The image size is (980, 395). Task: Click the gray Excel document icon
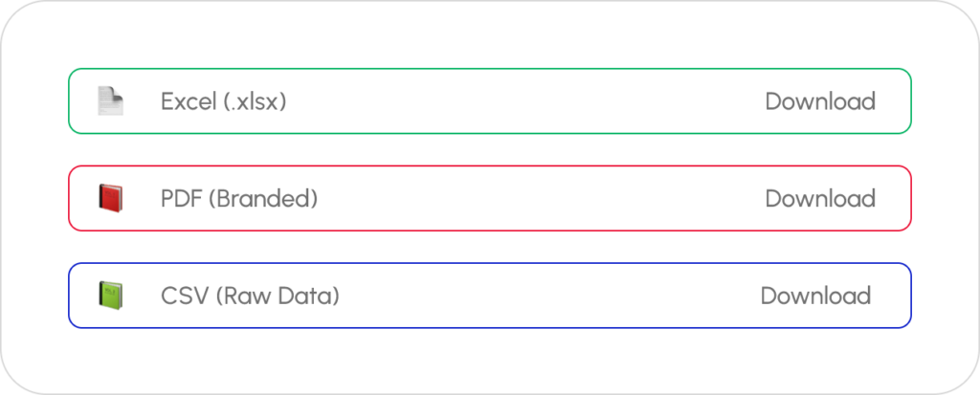(x=110, y=101)
